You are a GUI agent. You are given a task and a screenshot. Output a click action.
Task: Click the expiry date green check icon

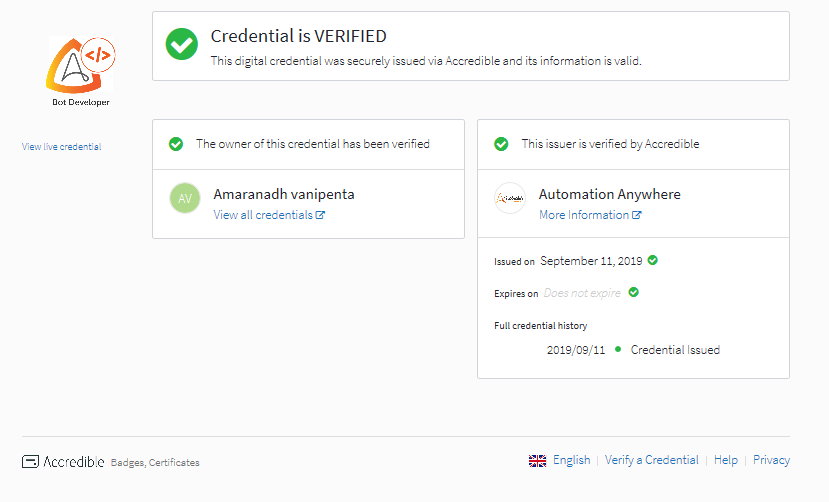tap(634, 293)
